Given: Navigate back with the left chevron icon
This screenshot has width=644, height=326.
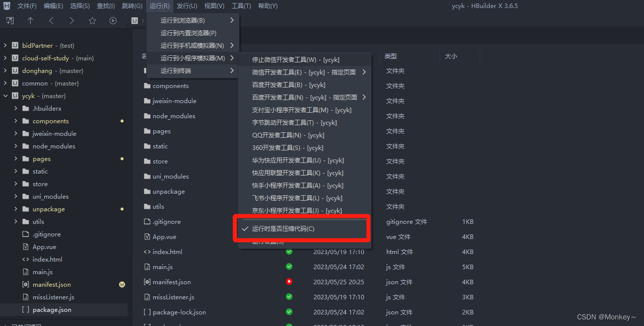Looking at the screenshot, I should [51, 21].
